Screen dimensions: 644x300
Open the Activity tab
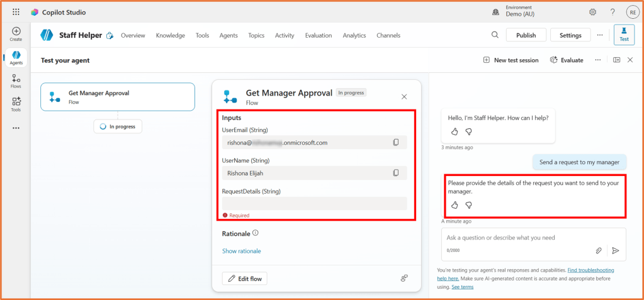285,36
